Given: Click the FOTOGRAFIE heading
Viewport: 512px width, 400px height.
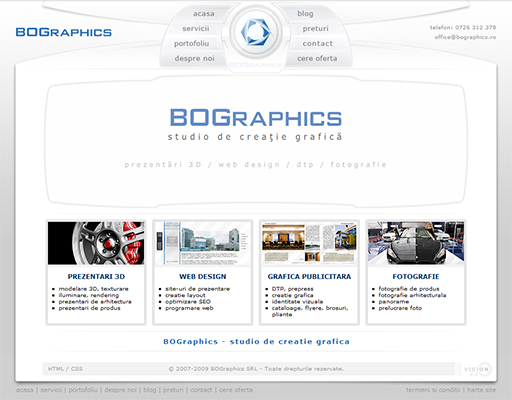Looking at the screenshot, I should click(416, 277).
